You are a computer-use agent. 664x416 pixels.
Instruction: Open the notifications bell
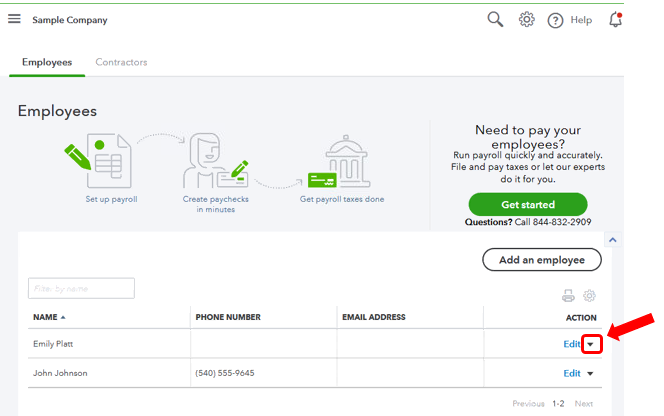click(x=615, y=19)
